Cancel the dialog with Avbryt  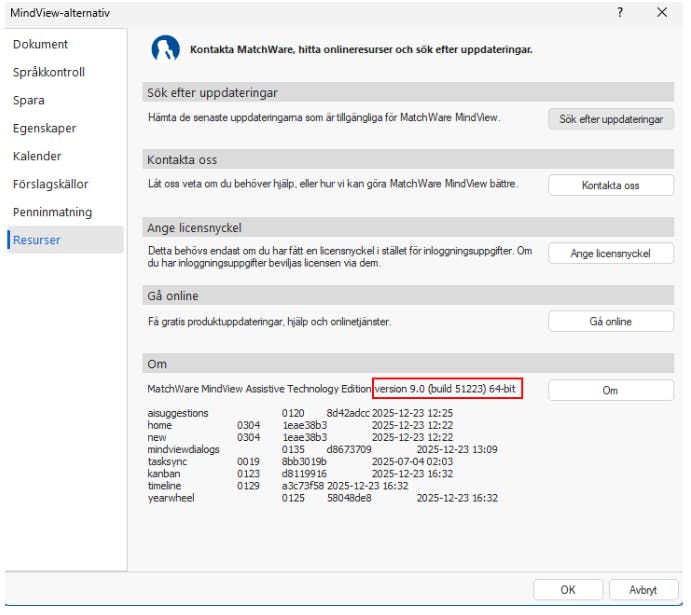[x=643, y=589]
